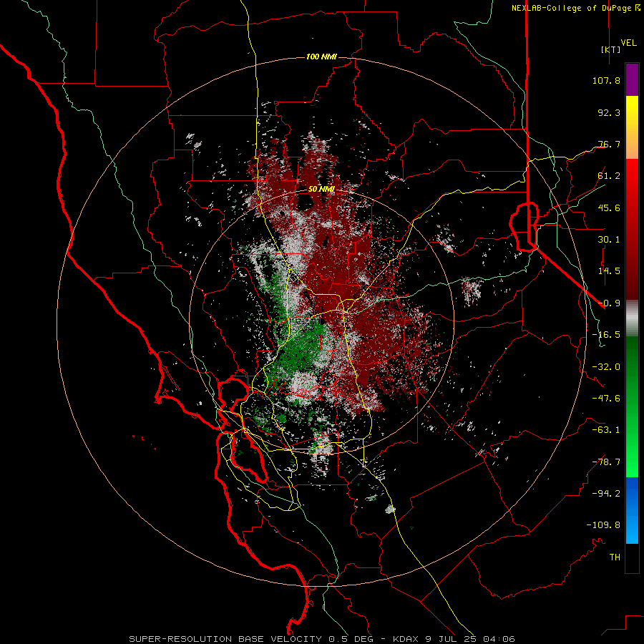Click the 76.7 velocity scale value

pos(609,144)
